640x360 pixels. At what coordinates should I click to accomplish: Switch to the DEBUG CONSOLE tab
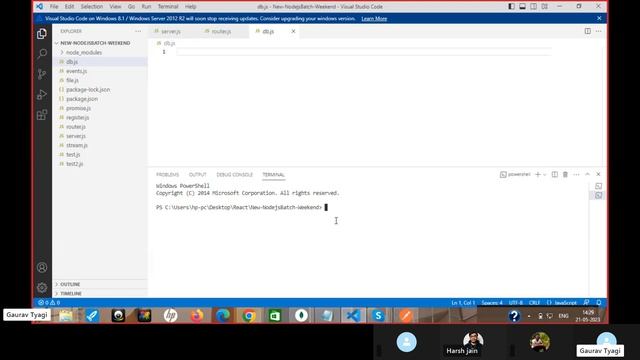[x=234, y=175]
